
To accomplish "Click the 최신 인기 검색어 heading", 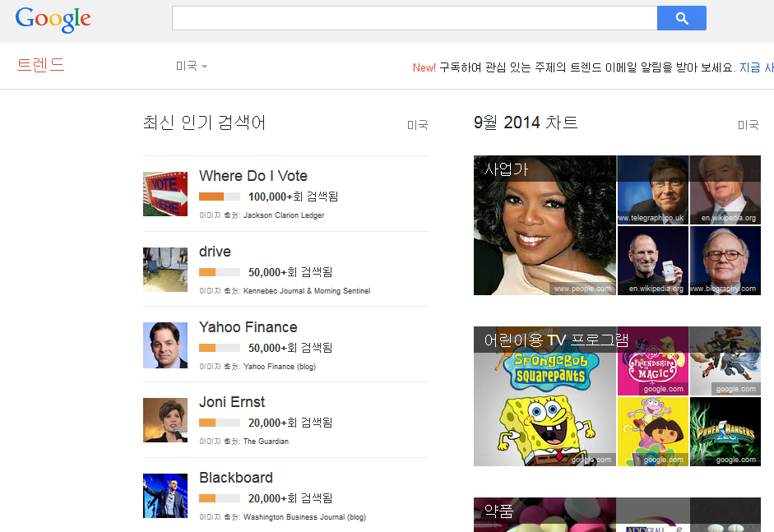I will pyautogui.click(x=204, y=123).
